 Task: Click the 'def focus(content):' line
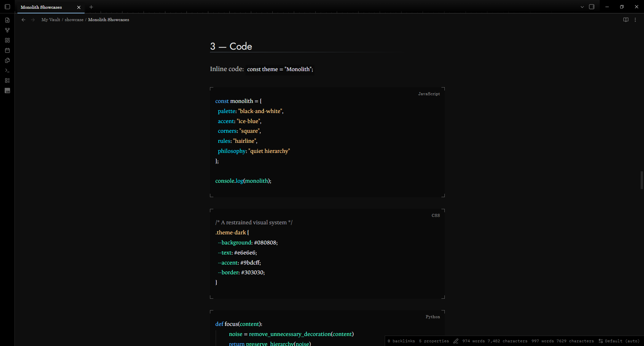tap(239, 324)
